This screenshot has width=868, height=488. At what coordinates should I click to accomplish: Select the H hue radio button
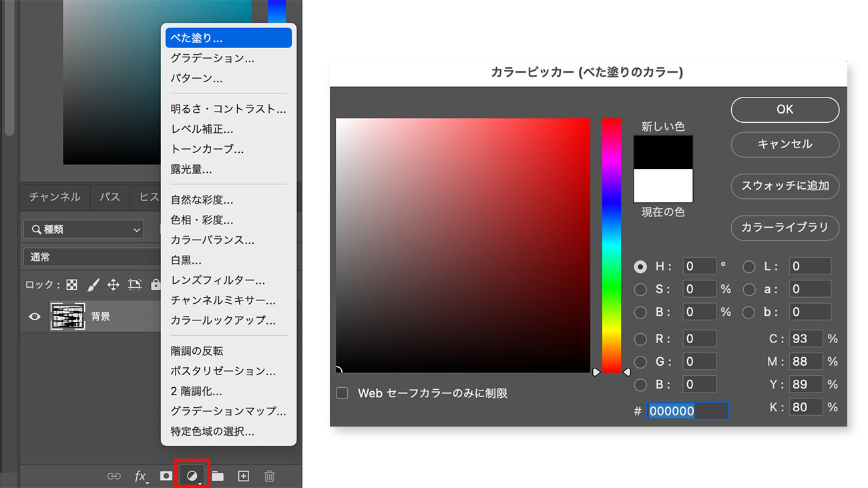640,266
